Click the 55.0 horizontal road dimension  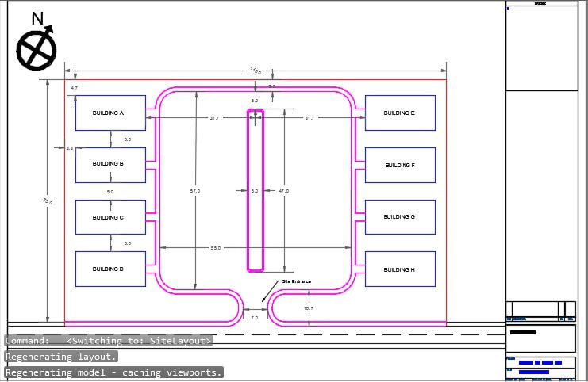[216, 248]
